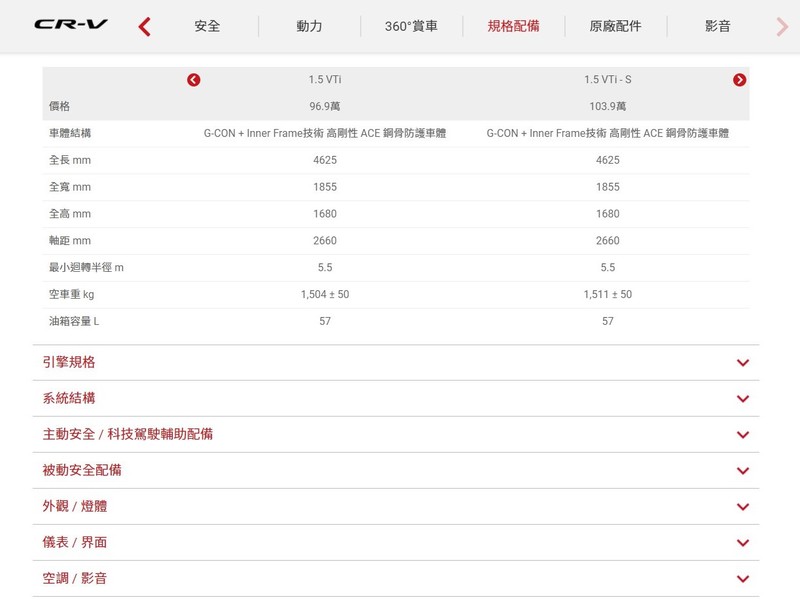The image size is (800, 600).
Task: Click 1.5 VTi - S body structure G-CON text
Action: coord(608,133)
